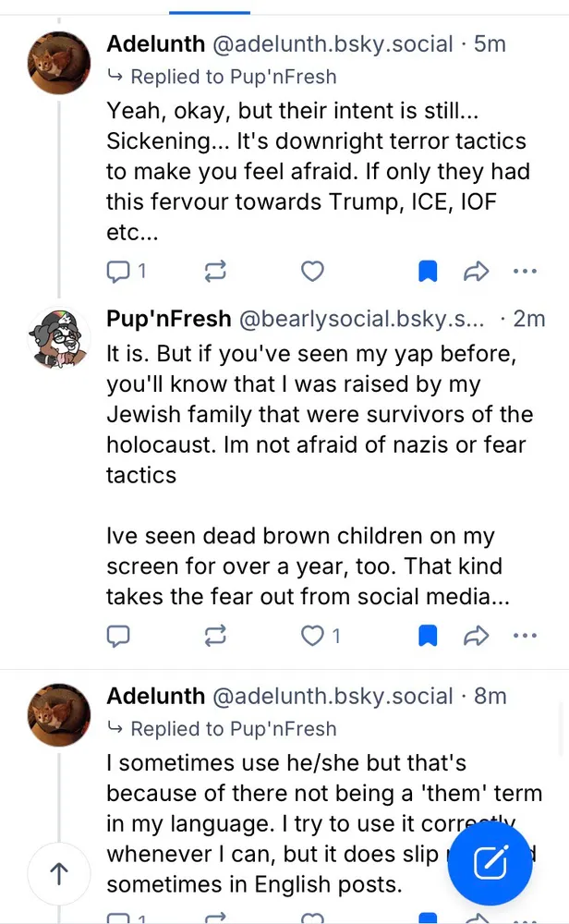
Task: Toggle bookmark on Pup'nFresh's post
Action: [427, 636]
